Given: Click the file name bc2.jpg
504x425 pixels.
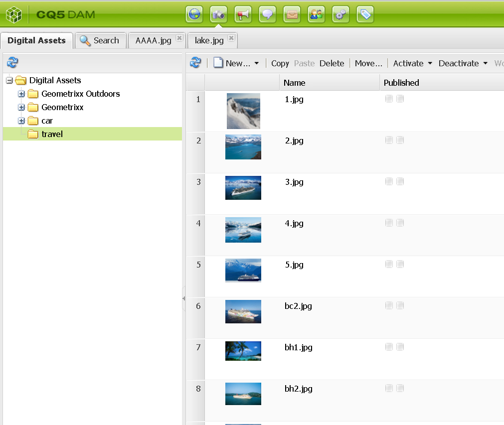Looking at the screenshot, I should coord(298,306).
